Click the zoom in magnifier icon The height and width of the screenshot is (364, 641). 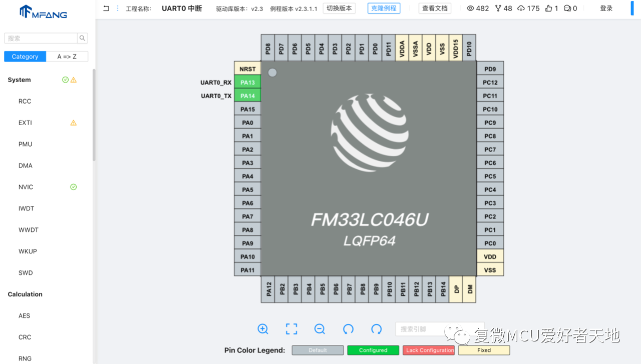tap(263, 329)
